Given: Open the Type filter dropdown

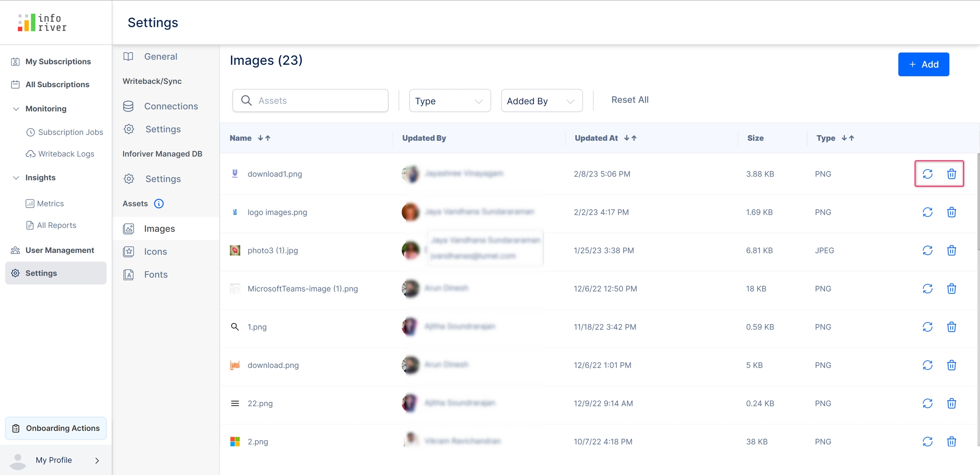Looking at the screenshot, I should pyautogui.click(x=450, y=101).
